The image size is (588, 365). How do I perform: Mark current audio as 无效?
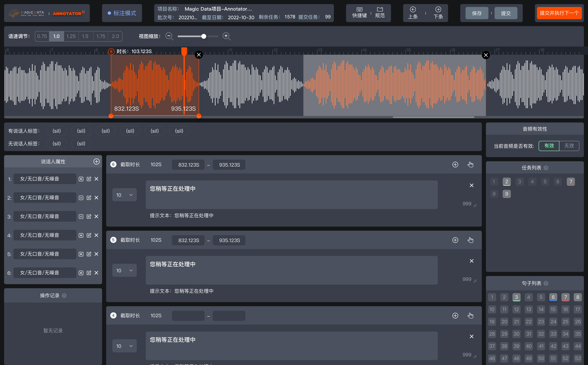569,146
